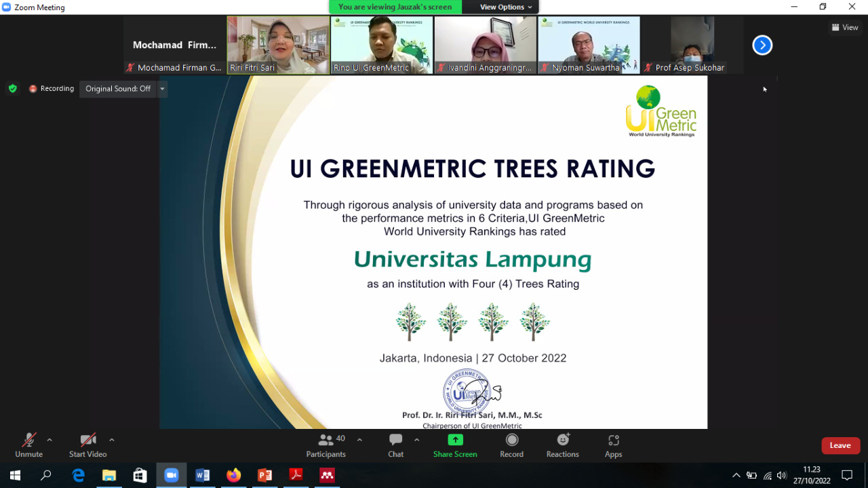Open PowerPoint from the Windows taskbar
Viewport: 868px width, 488px height.
(264, 475)
